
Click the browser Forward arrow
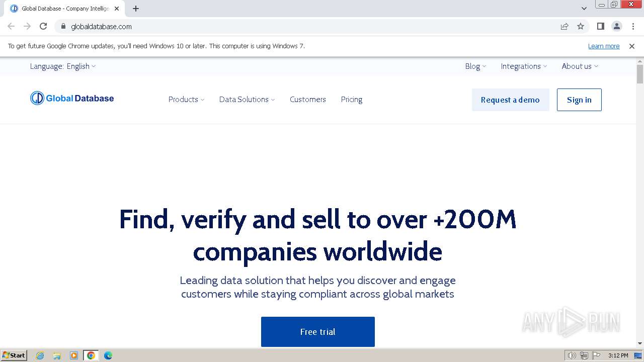pos(27,26)
